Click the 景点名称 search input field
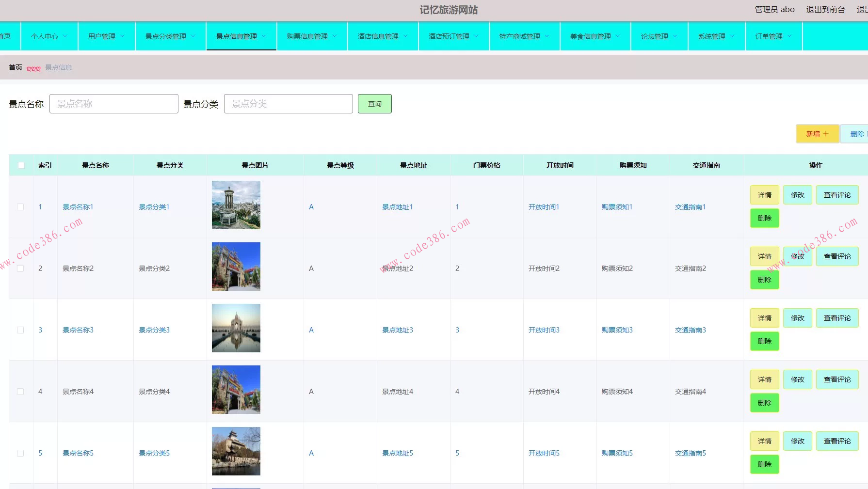868x489 pixels. point(114,104)
